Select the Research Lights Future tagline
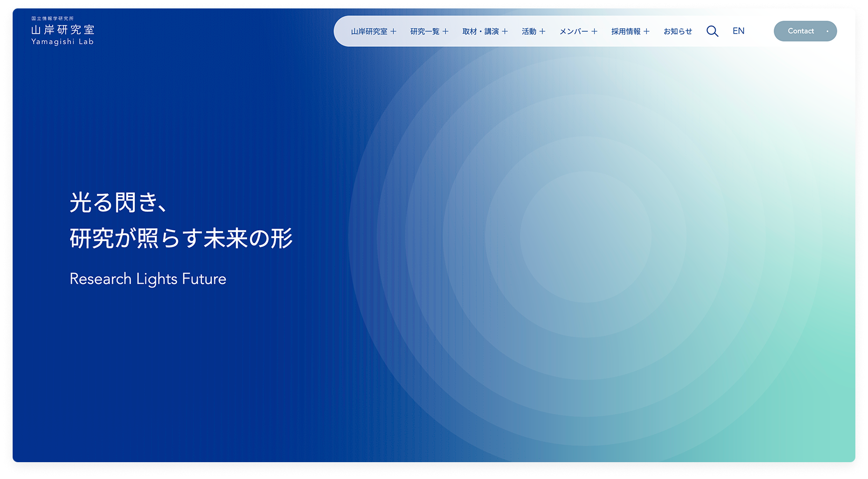The height and width of the screenshot is (479, 868). (148, 279)
